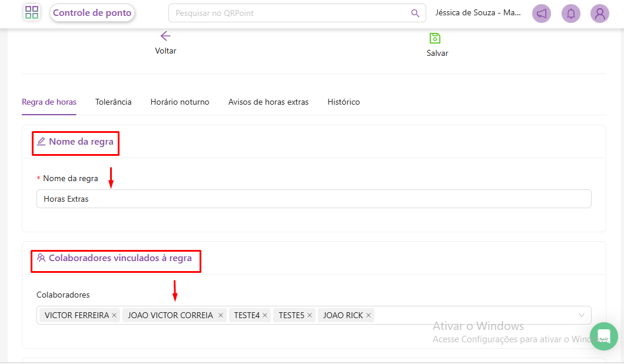
Task: Remove JOAO VICTOR CORREIA tag
Action: click(221, 316)
